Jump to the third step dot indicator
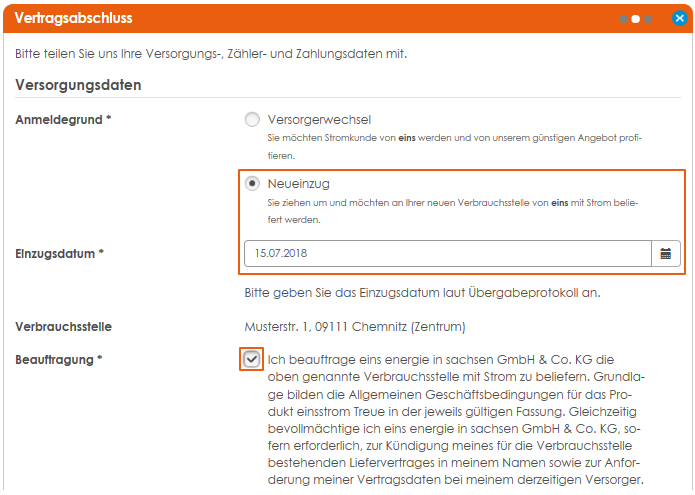This screenshot has width=695, height=495. (648, 18)
